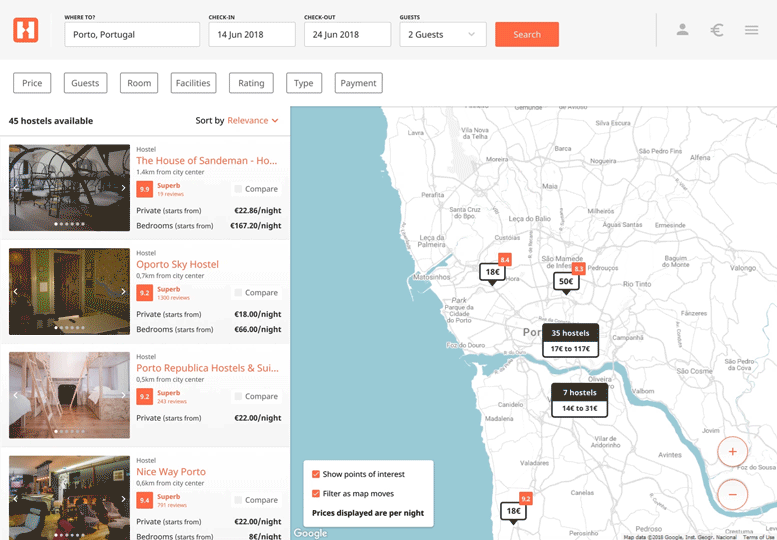
Task: Click the Check-out date field
Action: (347, 35)
